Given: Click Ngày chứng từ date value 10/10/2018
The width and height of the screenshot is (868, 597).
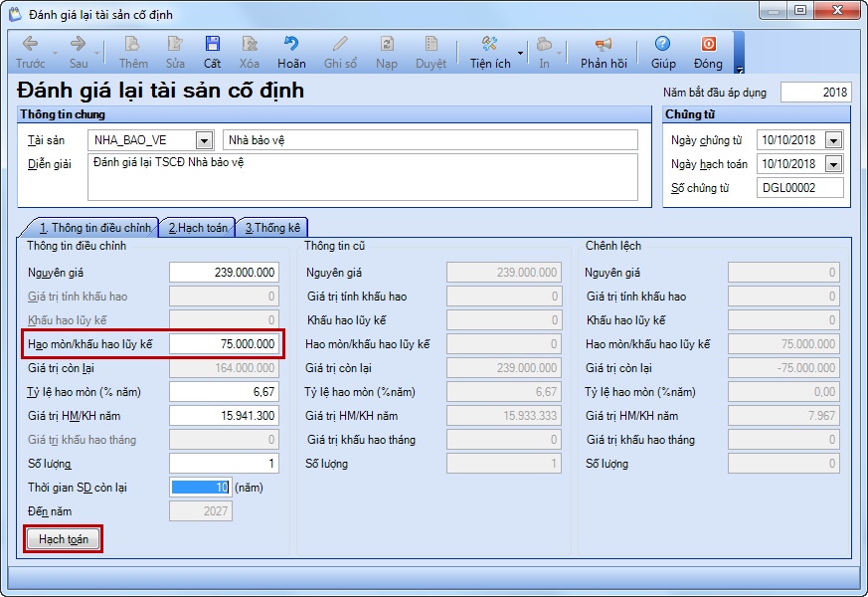Looking at the screenshot, I should click(790, 140).
